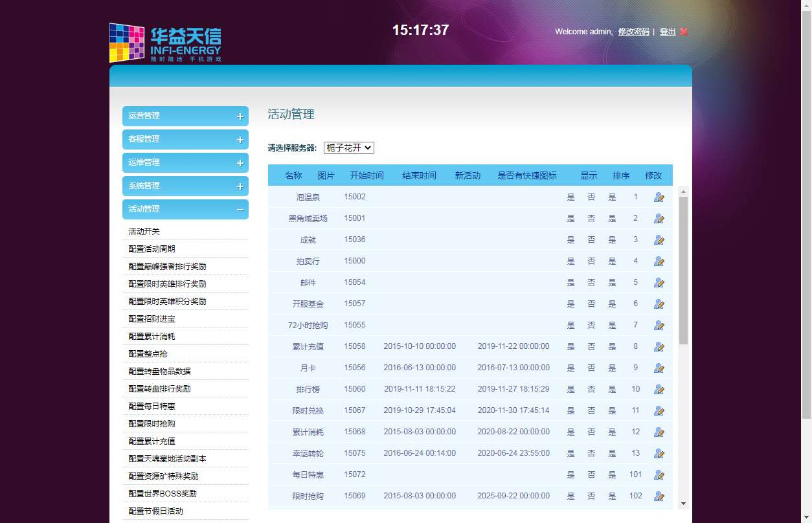Edit the 月卡 activity row
Viewport: 812px width, 523px height.
pos(659,368)
